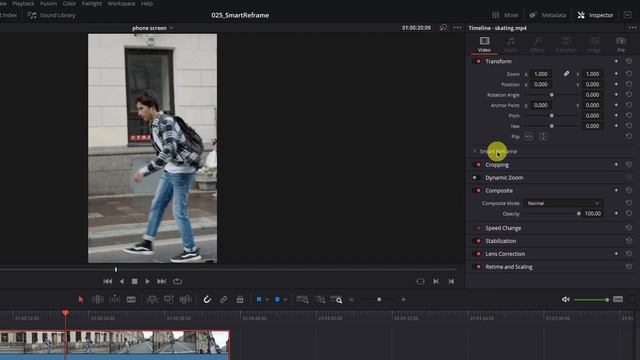Zoom in the timeline with plus

click(x=404, y=300)
